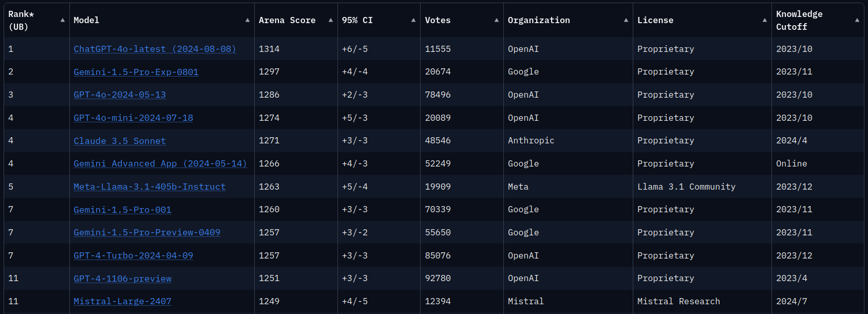Open the ChatGPT-4o-latest (2024-08-08) link
Image resolution: width=868 pixels, height=314 pixels.
coord(155,49)
